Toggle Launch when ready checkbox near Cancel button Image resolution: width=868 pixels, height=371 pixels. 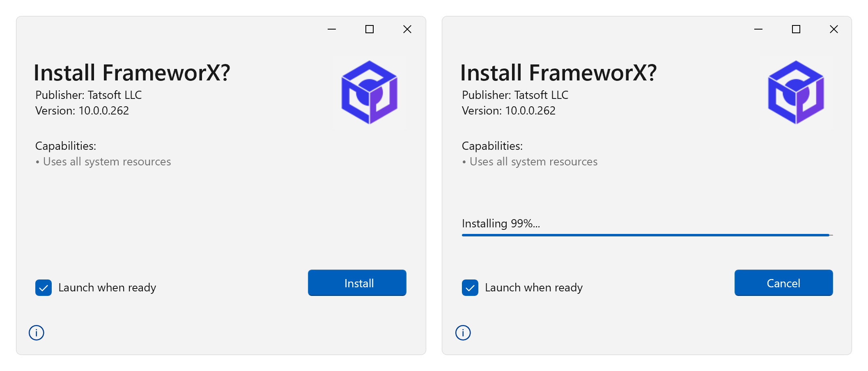point(470,288)
